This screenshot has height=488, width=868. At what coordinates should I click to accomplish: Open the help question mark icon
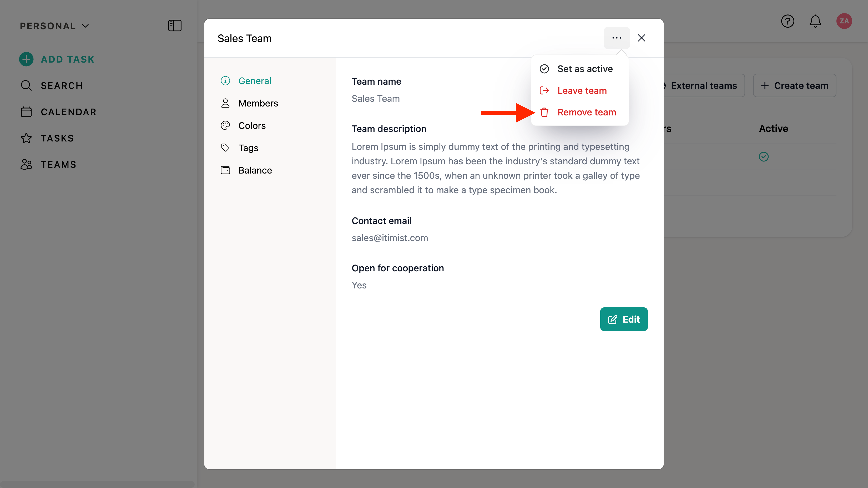[788, 21]
